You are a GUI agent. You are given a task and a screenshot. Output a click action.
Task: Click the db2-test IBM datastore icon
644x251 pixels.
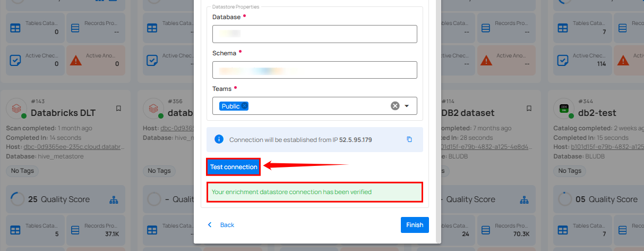tap(563, 108)
